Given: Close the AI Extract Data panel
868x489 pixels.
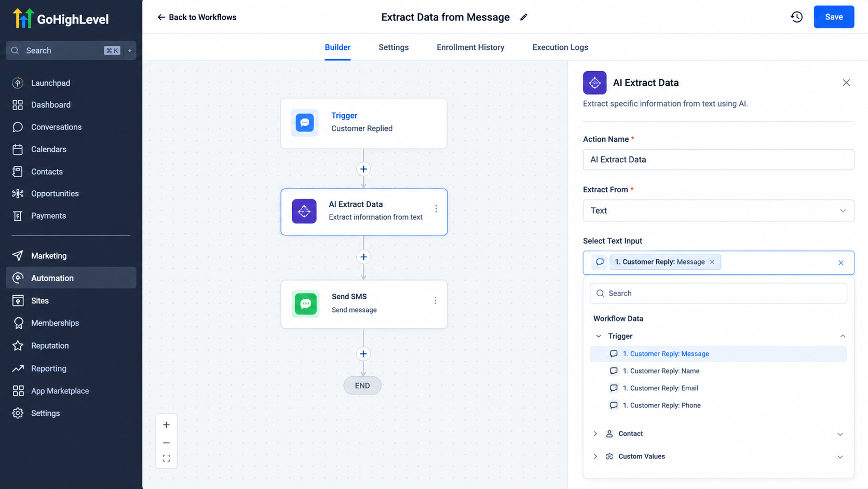Looking at the screenshot, I should pos(846,83).
